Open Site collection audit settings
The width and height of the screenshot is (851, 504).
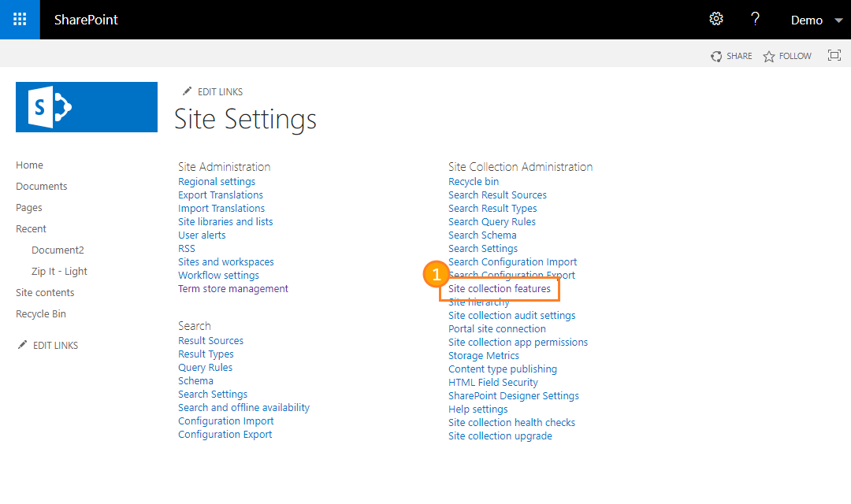[512, 315]
